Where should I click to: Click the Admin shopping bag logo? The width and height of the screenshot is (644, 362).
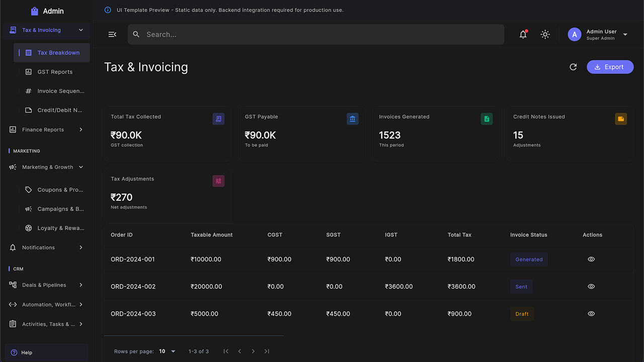(34, 11)
